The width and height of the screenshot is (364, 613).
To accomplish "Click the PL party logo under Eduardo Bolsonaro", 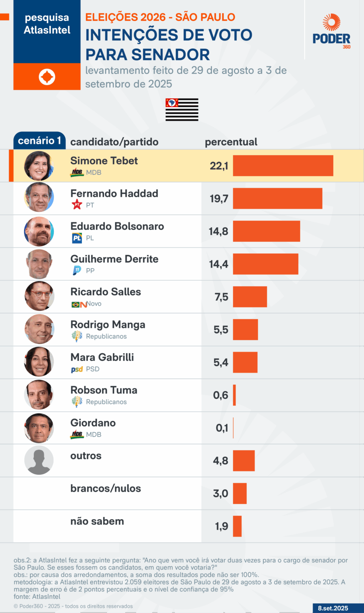I will 77,238.
